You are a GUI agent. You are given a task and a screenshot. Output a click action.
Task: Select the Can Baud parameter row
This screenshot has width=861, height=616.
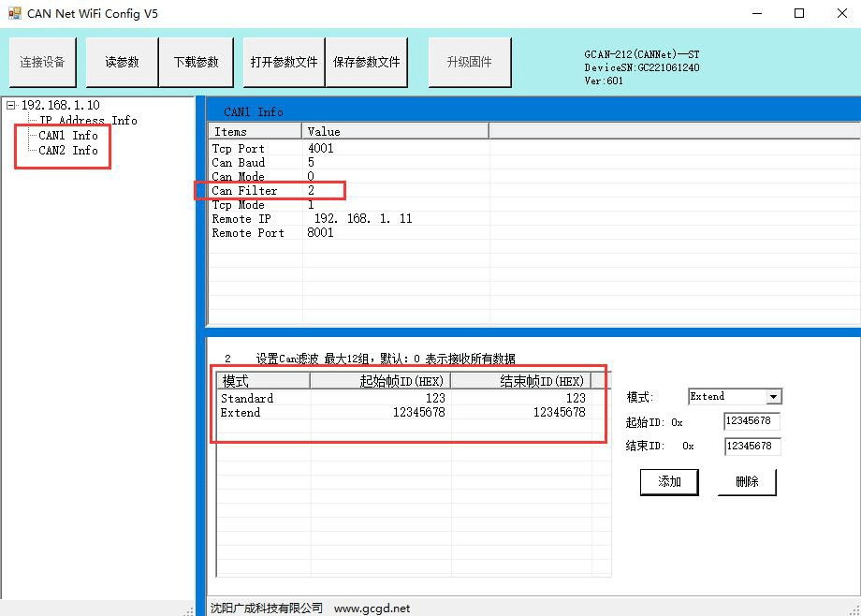coord(238,163)
